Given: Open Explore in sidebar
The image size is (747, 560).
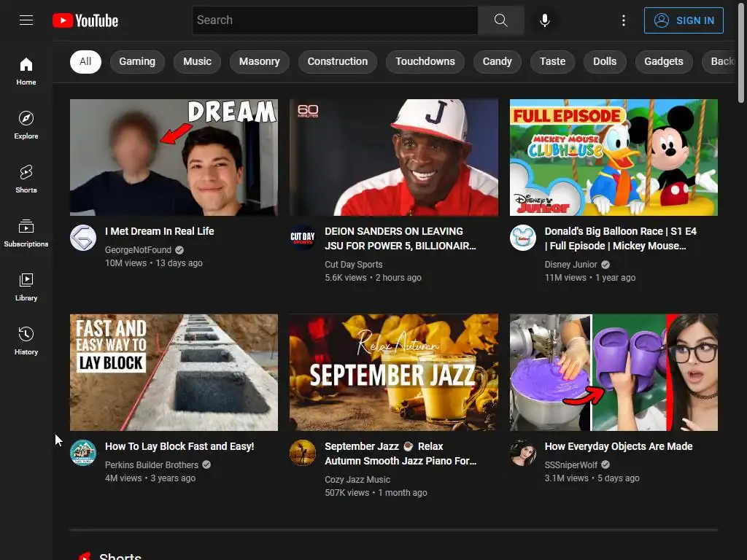Looking at the screenshot, I should click(26, 125).
